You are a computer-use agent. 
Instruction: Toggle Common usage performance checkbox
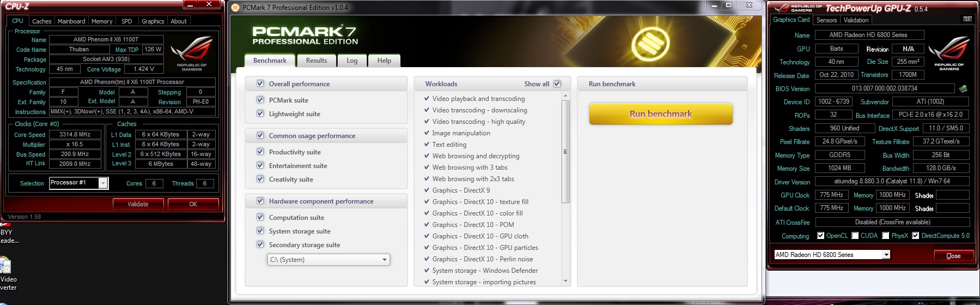coord(260,135)
